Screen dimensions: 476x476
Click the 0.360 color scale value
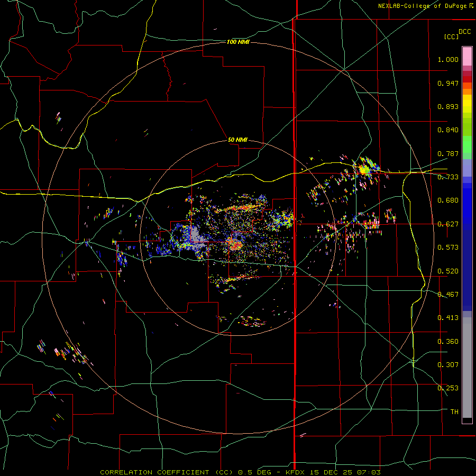pos(448,342)
